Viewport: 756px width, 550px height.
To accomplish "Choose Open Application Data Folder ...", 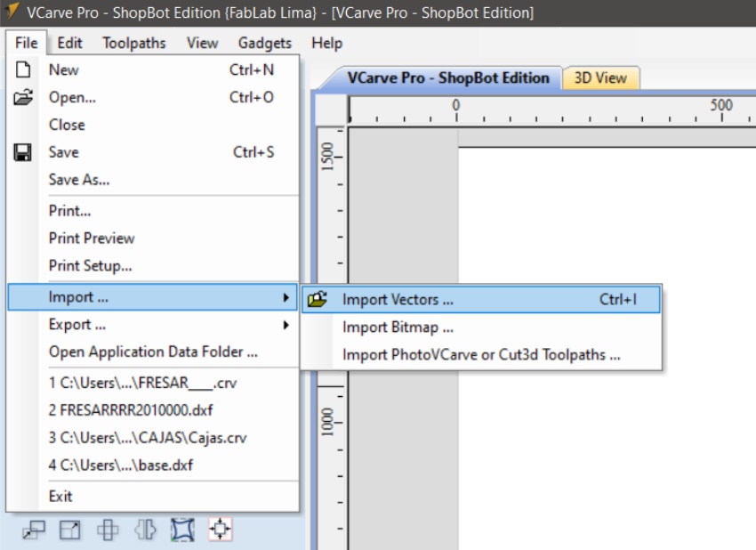I will pyautogui.click(x=153, y=352).
